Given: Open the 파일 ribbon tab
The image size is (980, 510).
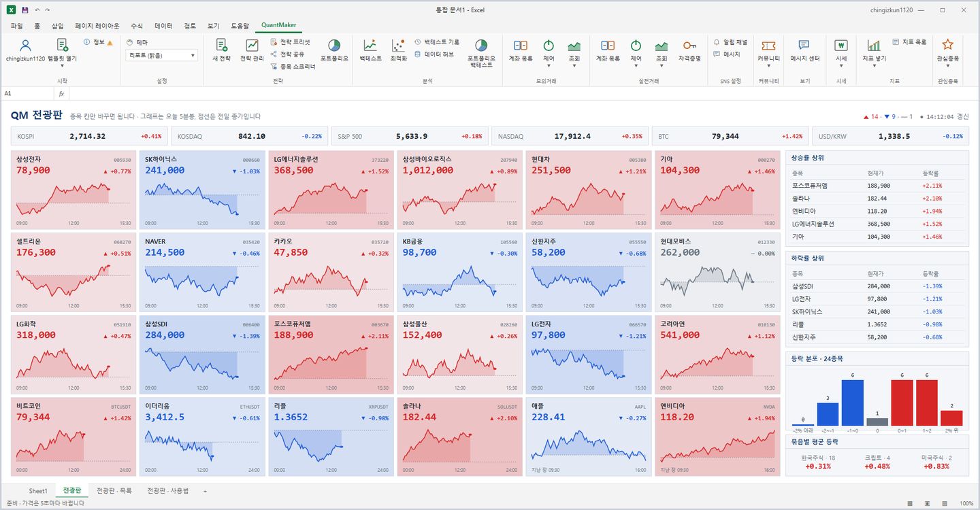Looking at the screenshot, I should pos(17,26).
